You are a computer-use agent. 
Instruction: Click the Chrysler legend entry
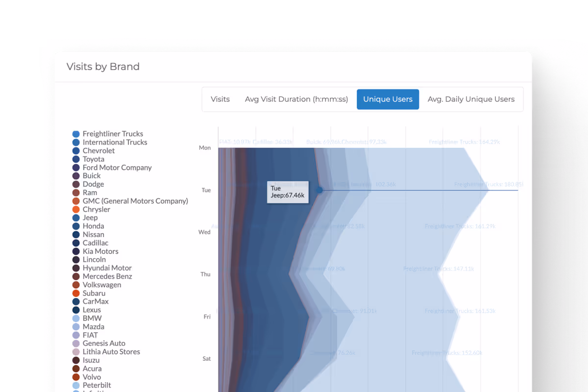click(x=92, y=209)
